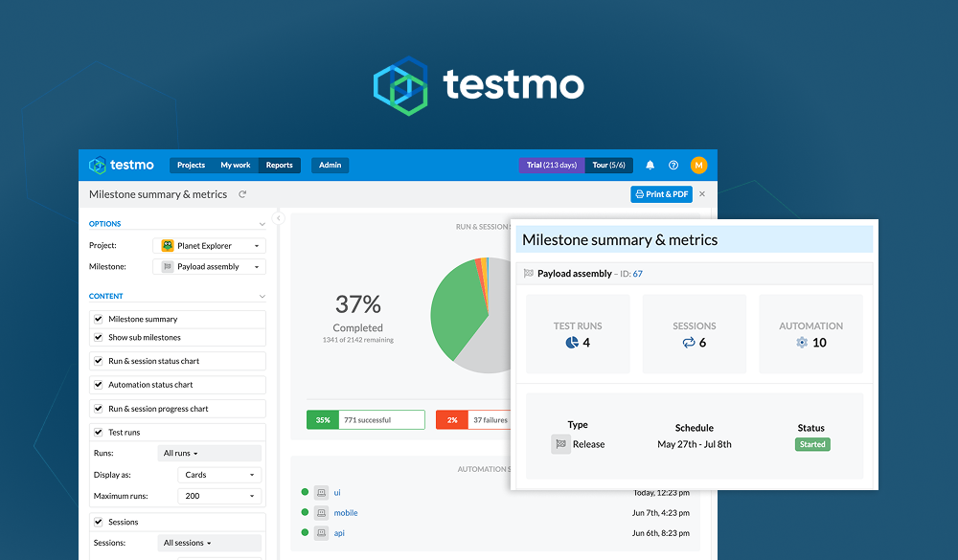Click the mobile automation source icon
Image resolution: width=958 pixels, height=560 pixels.
tap(321, 513)
